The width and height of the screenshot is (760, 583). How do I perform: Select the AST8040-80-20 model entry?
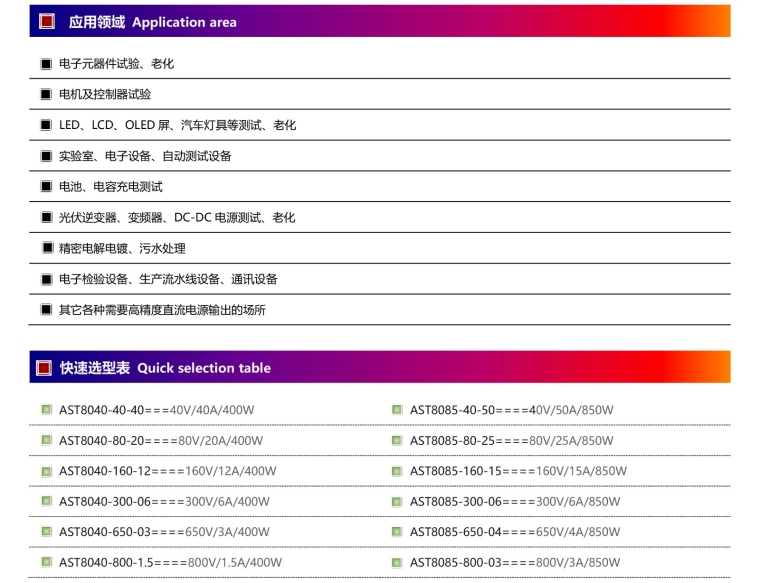click(x=161, y=441)
